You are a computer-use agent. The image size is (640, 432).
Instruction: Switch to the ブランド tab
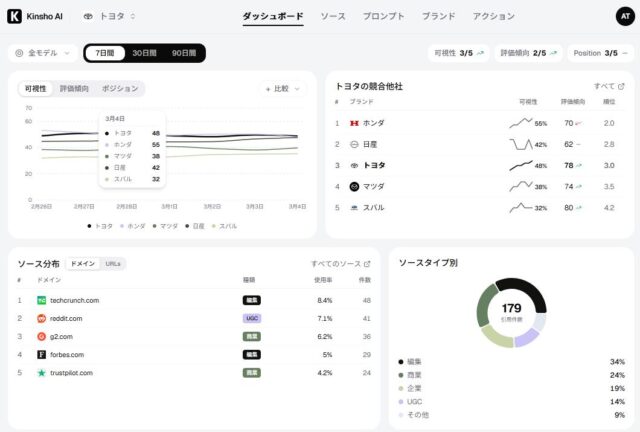(x=438, y=16)
